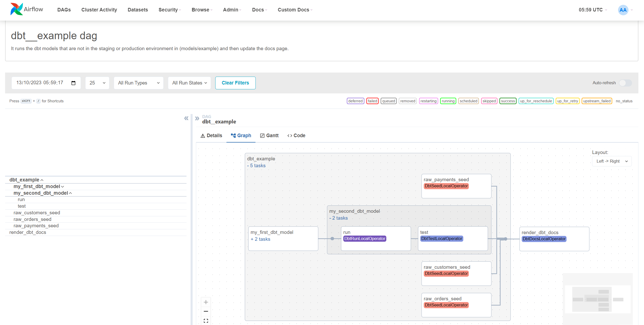The width and height of the screenshot is (644, 325).
Task: Open the All Run States dropdown
Action: click(x=189, y=83)
